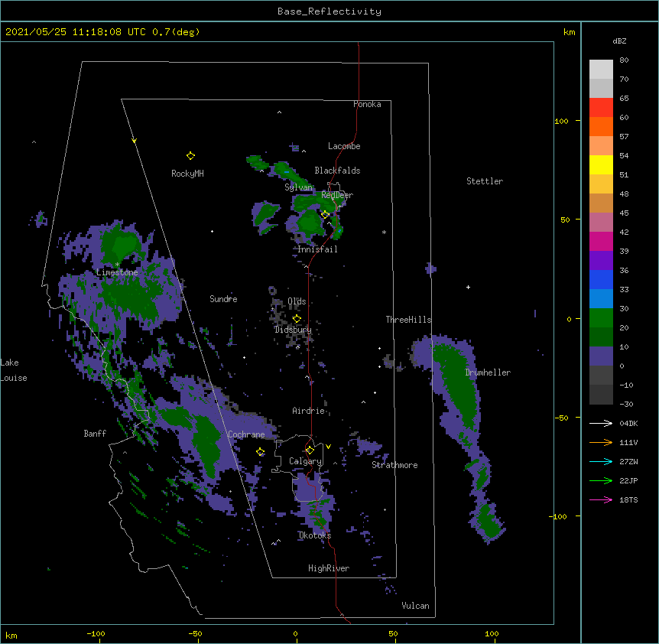The width and height of the screenshot is (659, 644).
Task: Pick the dark orange swatch below 60 dBZ
Action: pos(601,126)
